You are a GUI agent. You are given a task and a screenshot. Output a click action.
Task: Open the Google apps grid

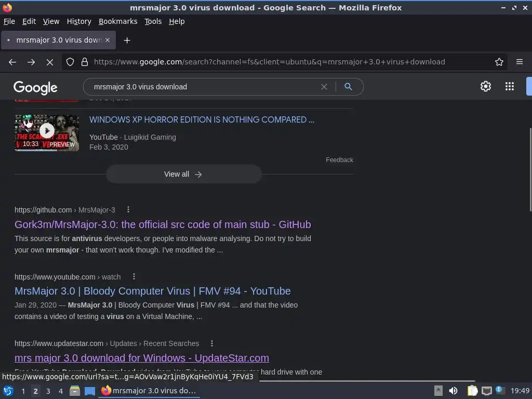click(x=510, y=86)
